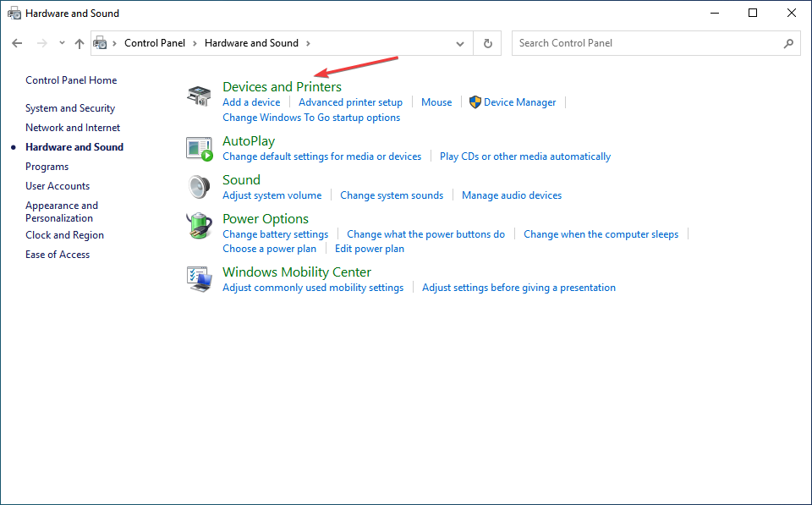Open Clock and Region category
Viewport: 812px width, 505px height.
[x=65, y=235]
